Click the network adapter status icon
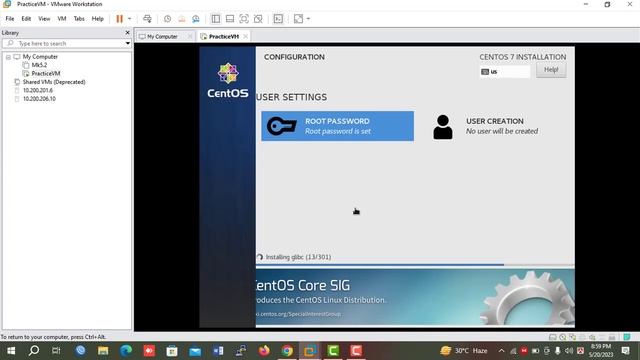This screenshot has width=640, height=360. coord(573,337)
